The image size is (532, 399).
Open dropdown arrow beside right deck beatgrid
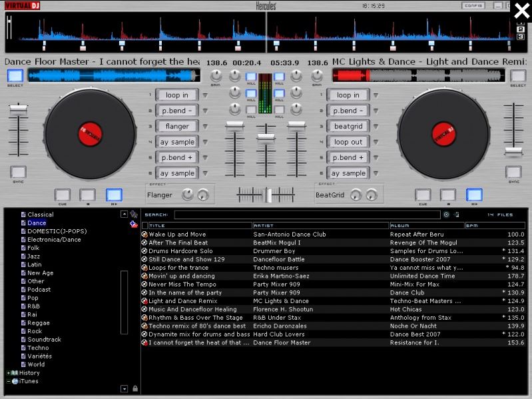(x=376, y=127)
